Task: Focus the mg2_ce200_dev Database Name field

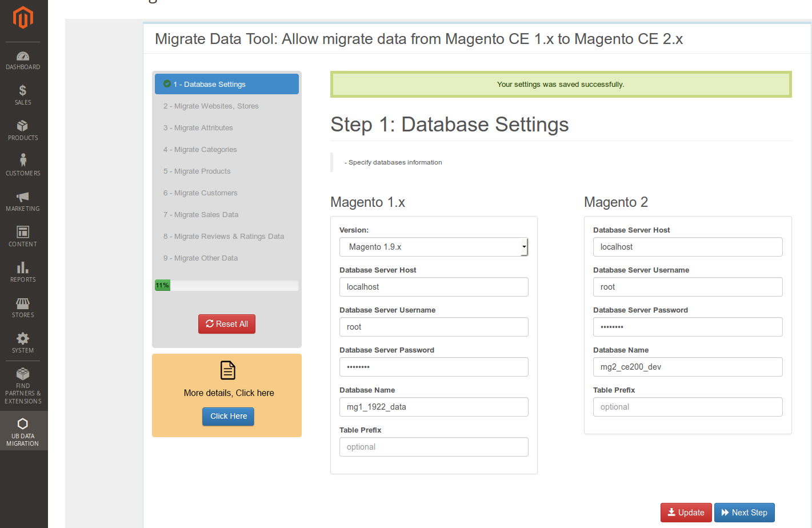Action: [688, 367]
